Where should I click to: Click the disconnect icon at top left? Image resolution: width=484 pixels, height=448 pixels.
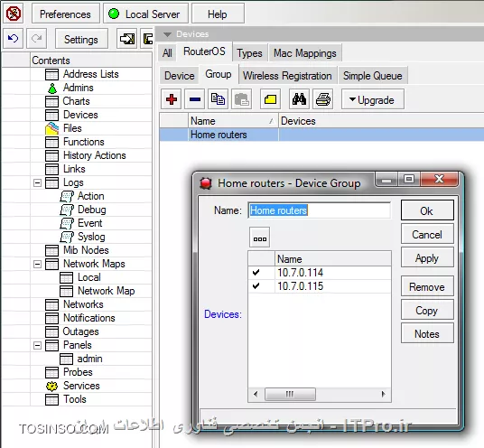point(13,14)
